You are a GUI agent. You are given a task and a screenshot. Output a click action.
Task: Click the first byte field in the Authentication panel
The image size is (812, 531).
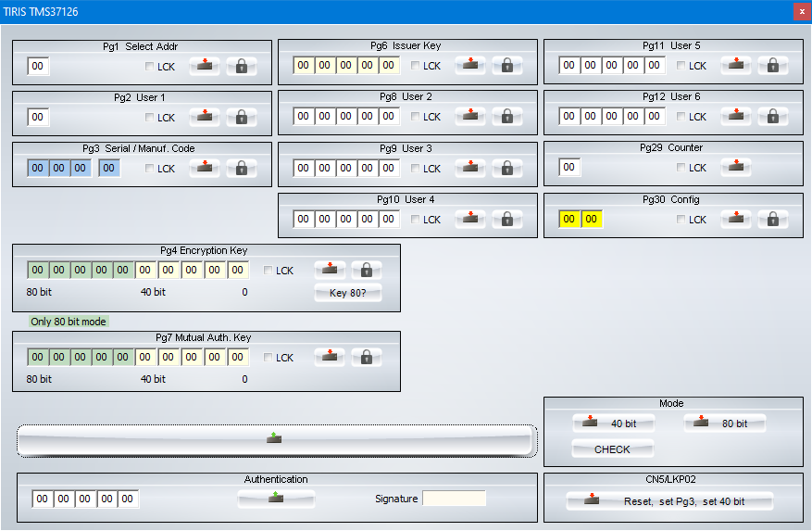(x=42, y=499)
